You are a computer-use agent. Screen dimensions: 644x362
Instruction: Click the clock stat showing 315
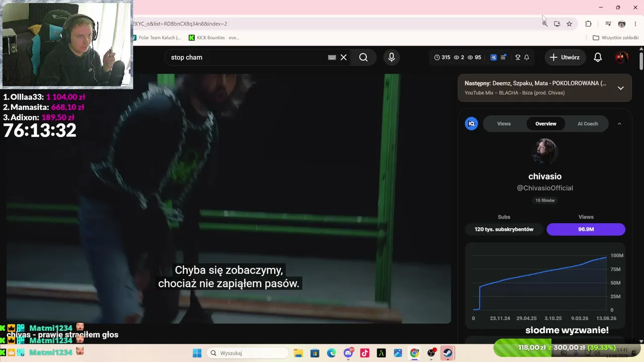click(442, 57)
